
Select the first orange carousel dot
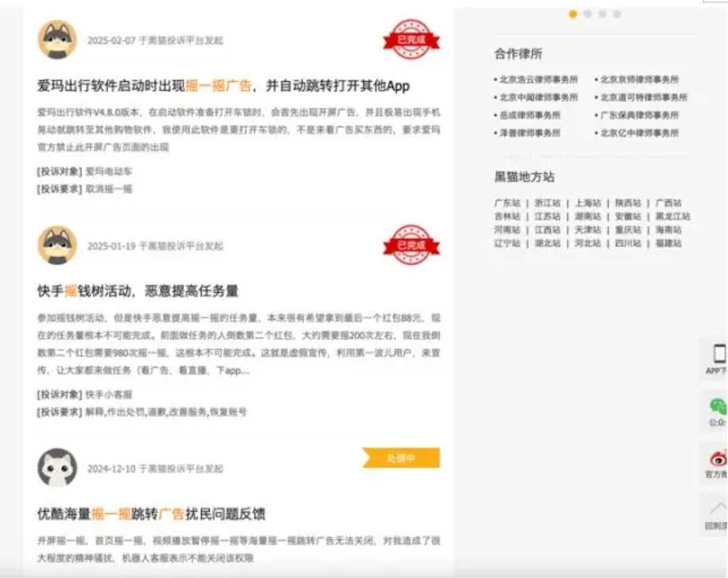coord(573,14)
